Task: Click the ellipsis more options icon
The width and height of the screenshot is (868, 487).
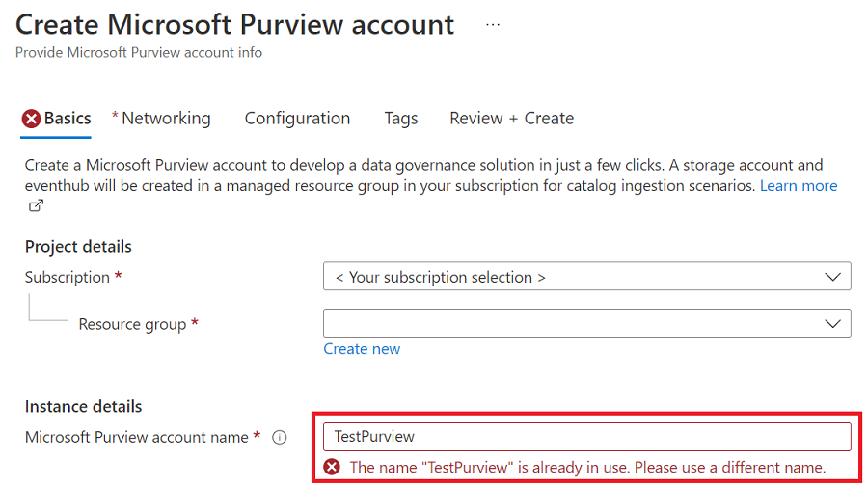Action: point(493,25)
